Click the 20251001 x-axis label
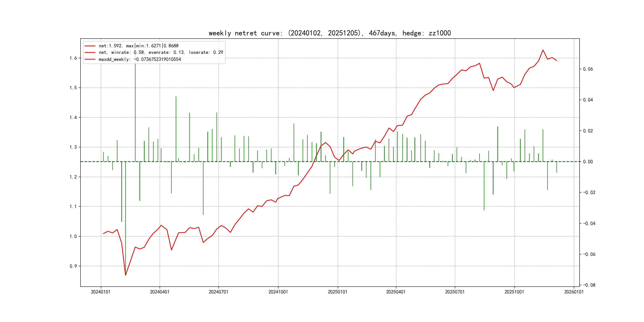 tap(514, 292)
